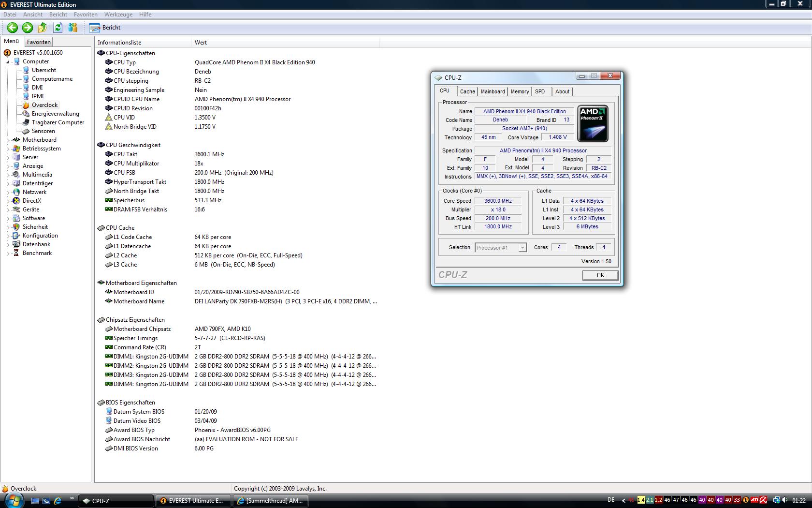Select the DMI tree item
This screenshot has height=508, width=812.
37,88
